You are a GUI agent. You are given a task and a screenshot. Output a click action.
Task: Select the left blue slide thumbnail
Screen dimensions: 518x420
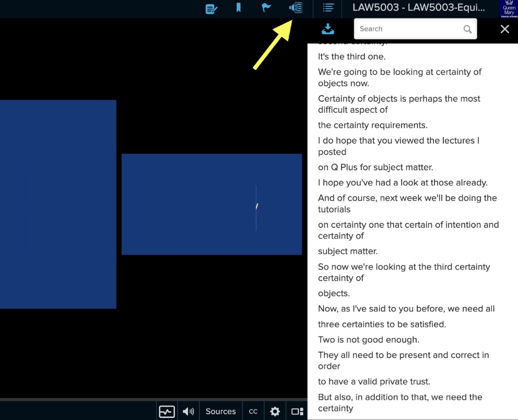57,204
